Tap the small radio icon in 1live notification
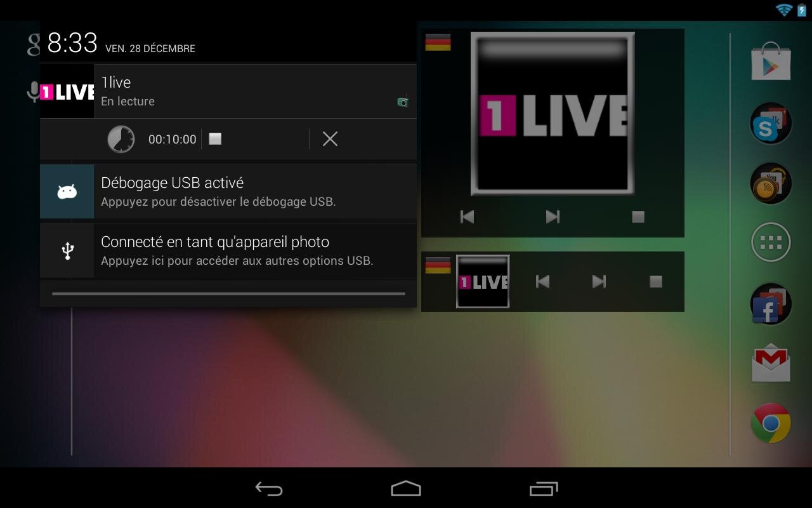812x508 pixels. [x=403, y=102]
